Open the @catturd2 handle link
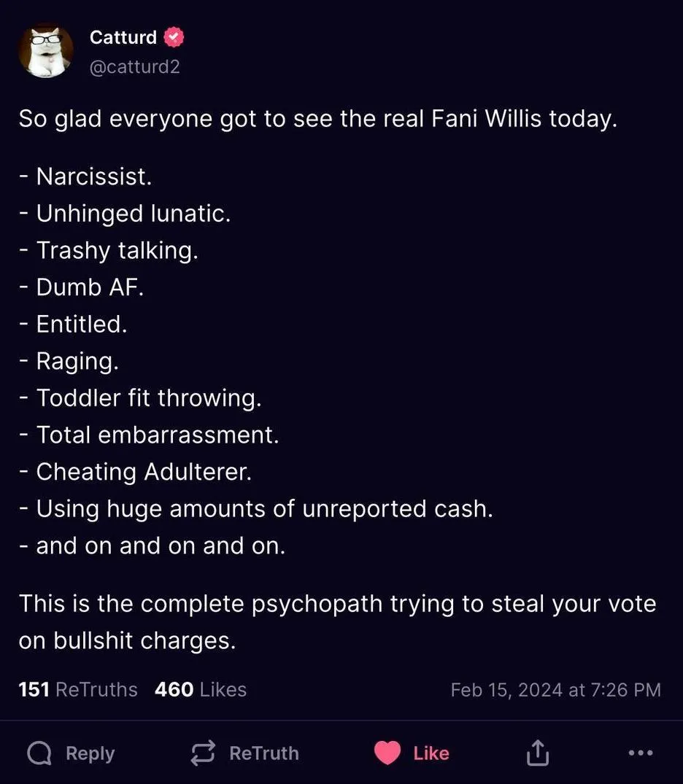This screenshot has height=784, width=683. click(134, 67)
